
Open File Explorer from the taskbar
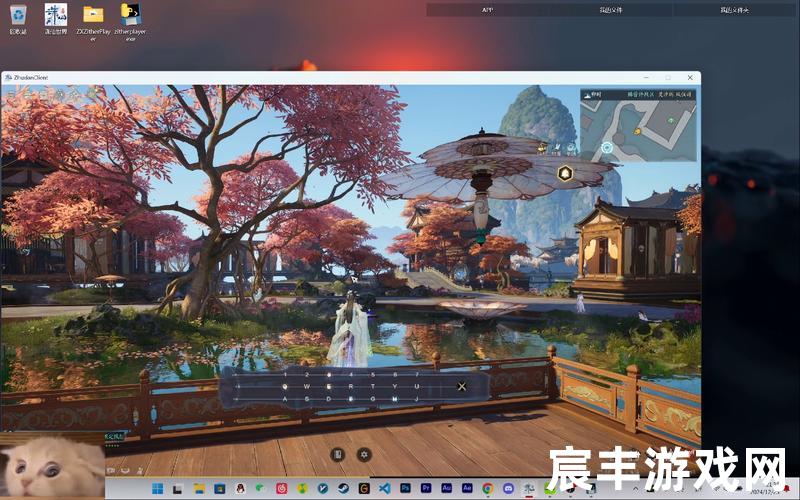pos(199,489)
